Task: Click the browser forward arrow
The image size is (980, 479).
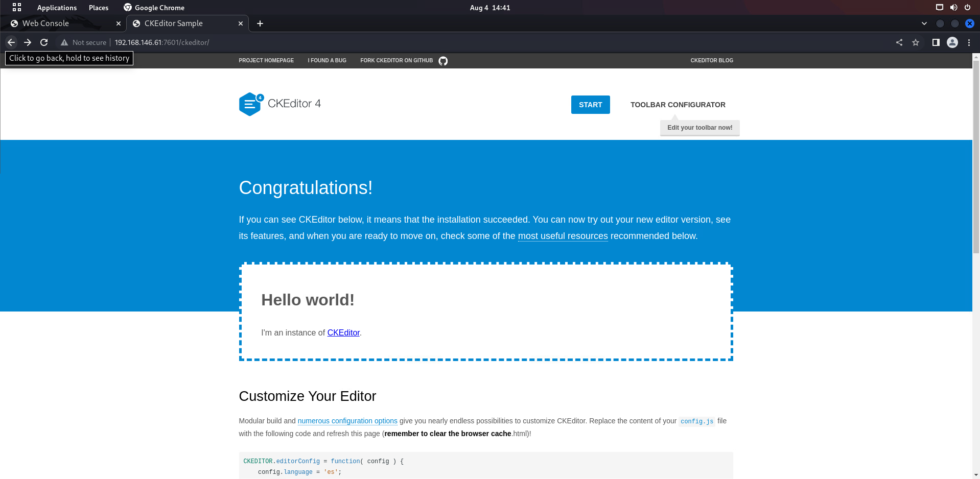Action: coord(28,42)
